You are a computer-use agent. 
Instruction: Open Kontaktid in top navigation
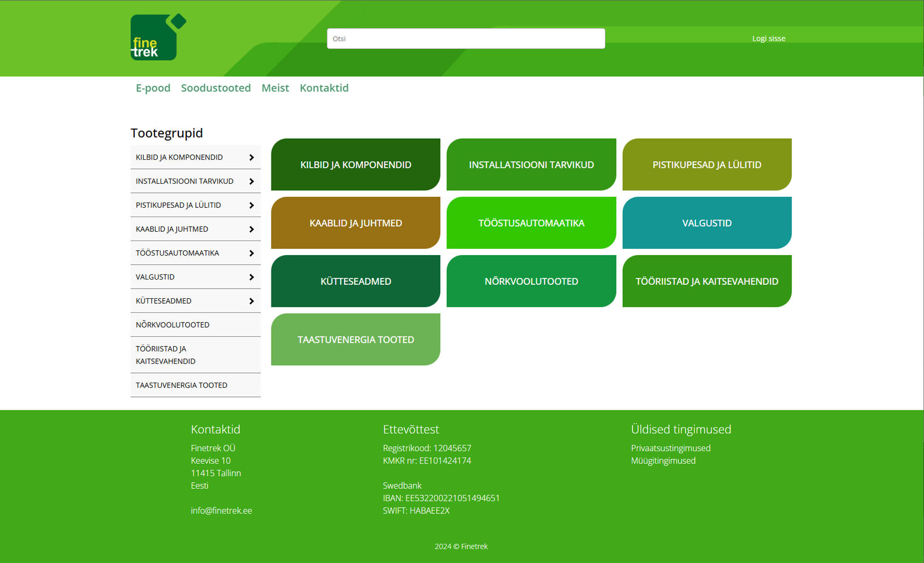(x=324, y=88)
